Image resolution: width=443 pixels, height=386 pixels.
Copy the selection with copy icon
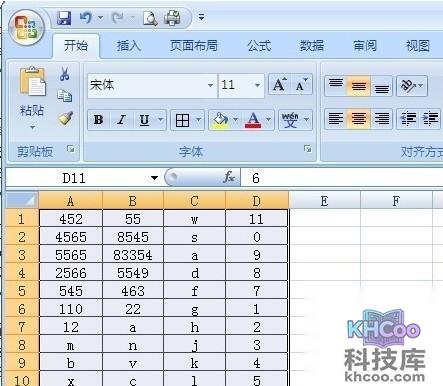tap(65, 96)
